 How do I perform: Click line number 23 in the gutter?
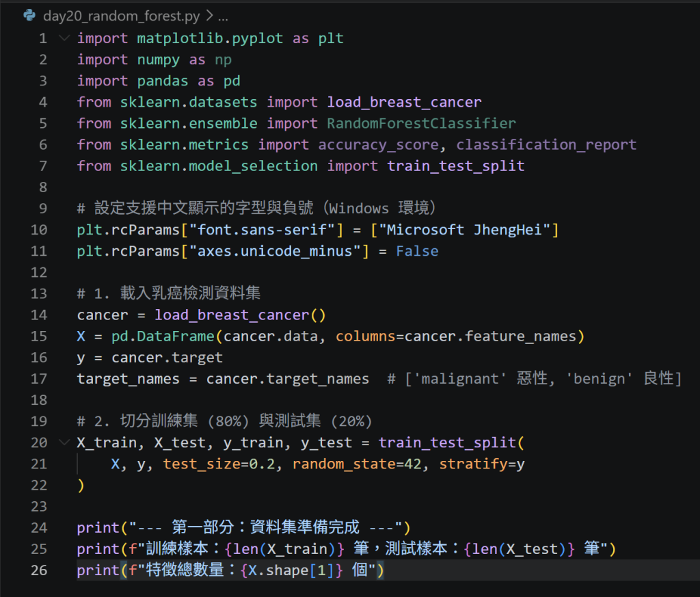click(39, 506)
